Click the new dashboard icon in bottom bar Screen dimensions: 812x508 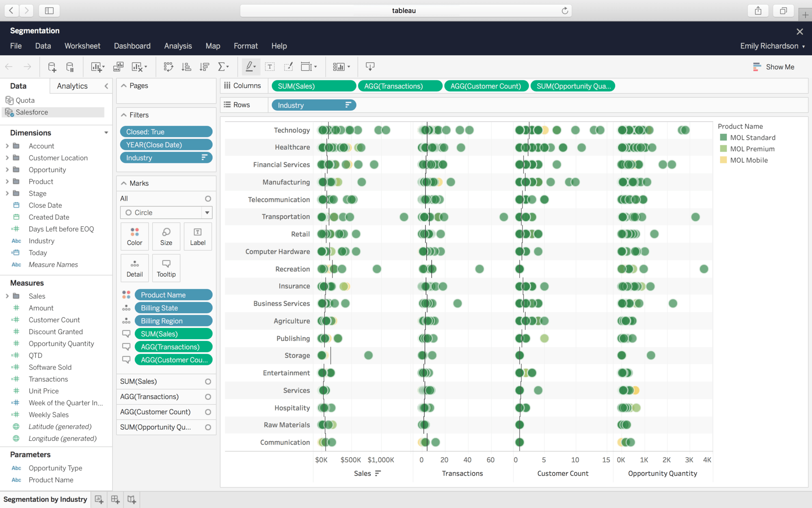[x=115, y=499]
